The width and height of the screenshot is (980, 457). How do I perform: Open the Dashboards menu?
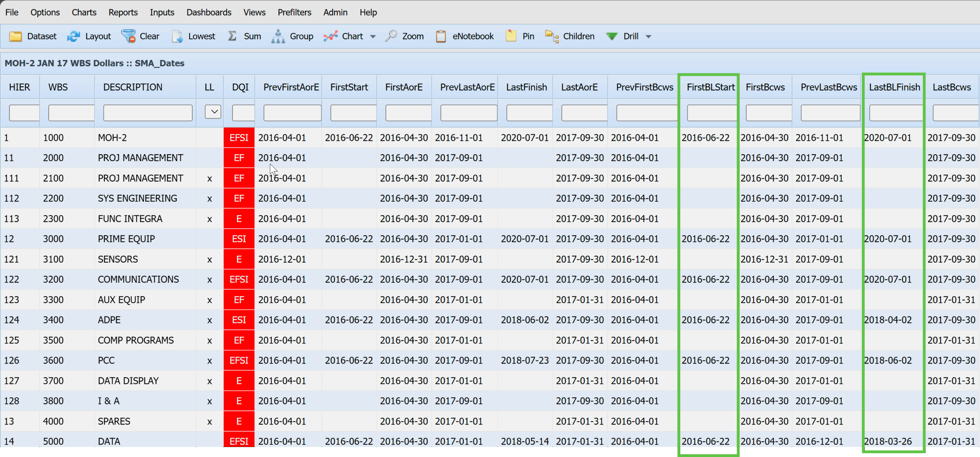209,12
